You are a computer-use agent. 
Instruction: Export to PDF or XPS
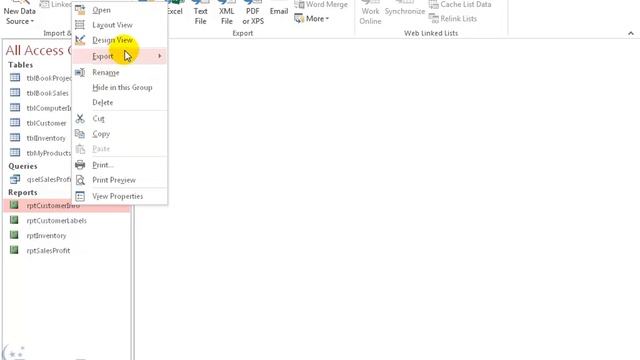[253, 13]
